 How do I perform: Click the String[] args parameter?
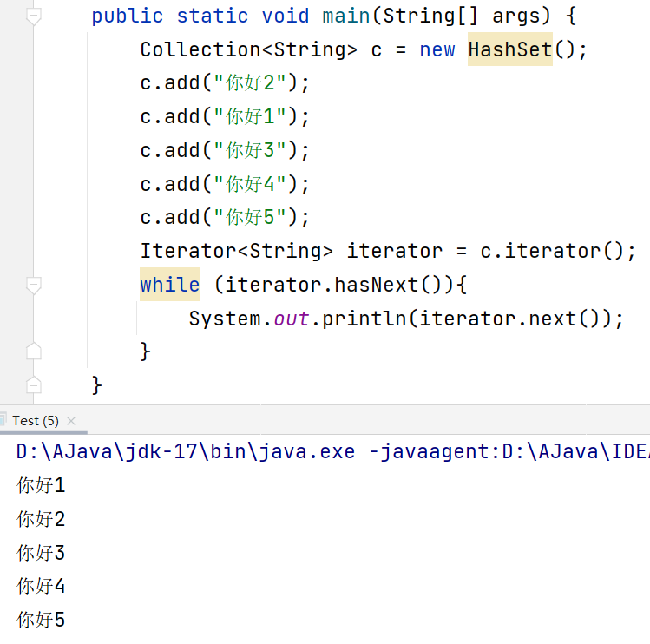point(462,16)
